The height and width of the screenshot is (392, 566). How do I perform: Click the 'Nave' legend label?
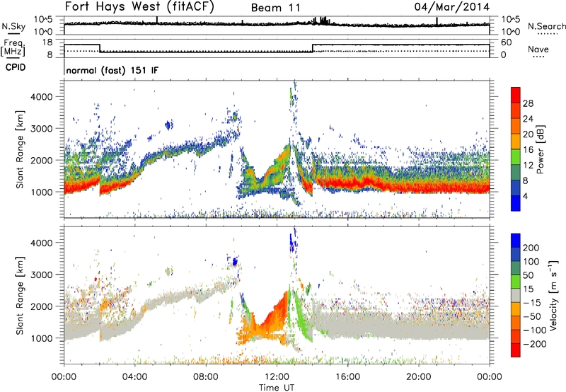click(538, 50)
